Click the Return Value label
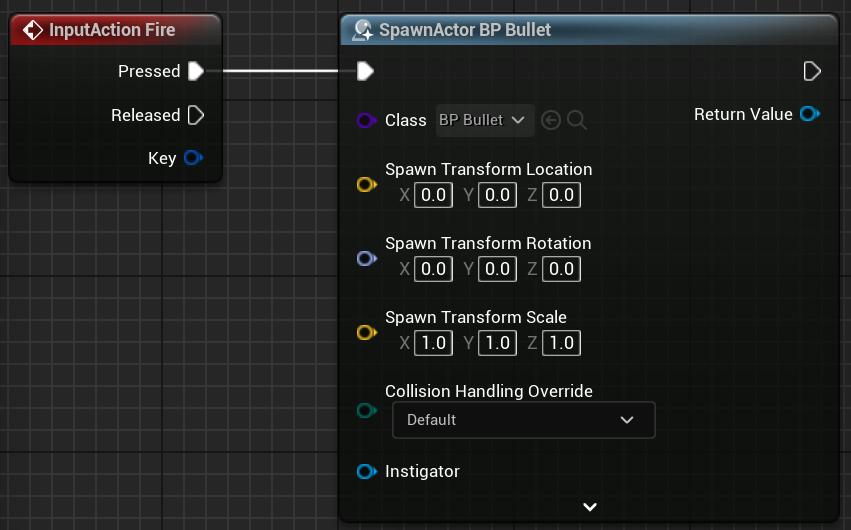Screen dimensions: 851x530 pyautogui.click(x=743, y=114)
